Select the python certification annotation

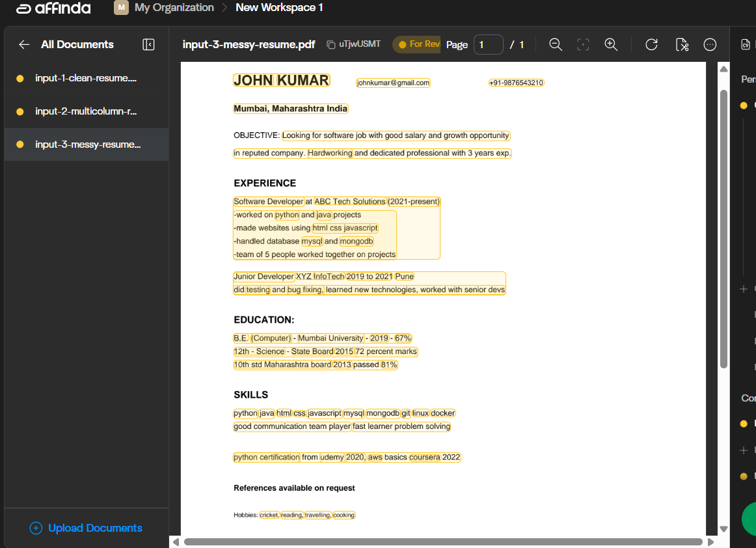267,457
